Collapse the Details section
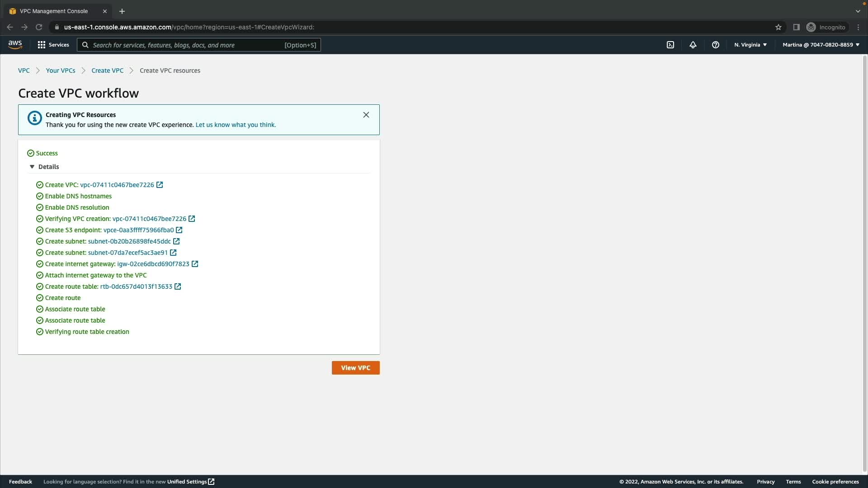 click(32, 167)
